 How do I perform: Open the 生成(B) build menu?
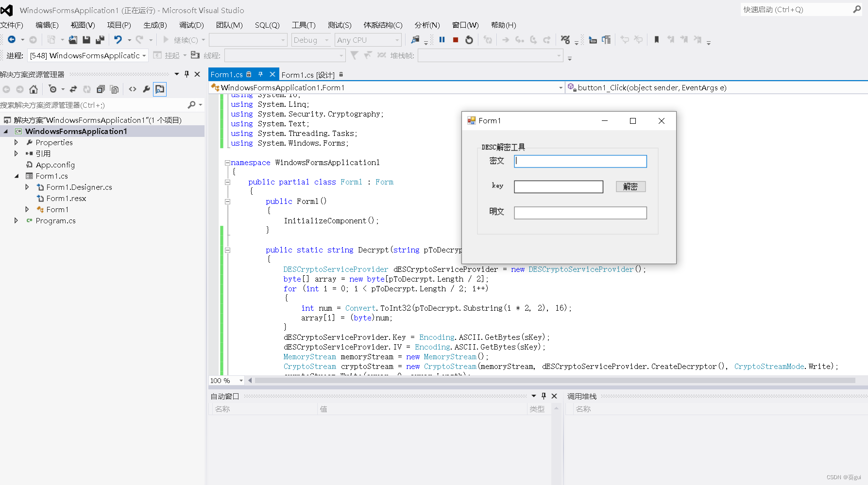tap(155, 25)
